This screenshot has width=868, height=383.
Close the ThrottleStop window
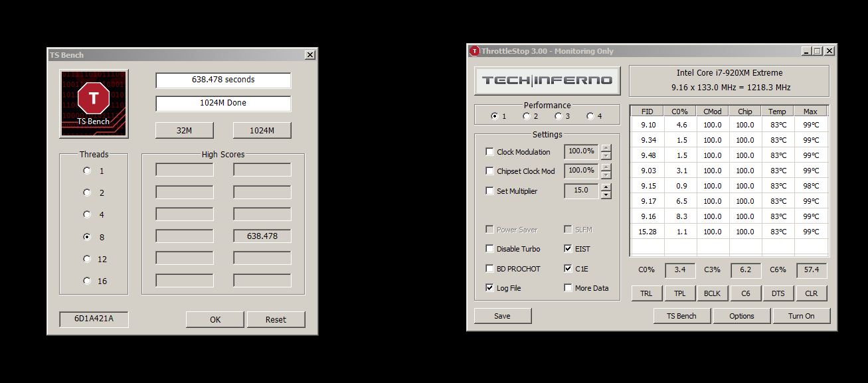(x=828, y=51)
